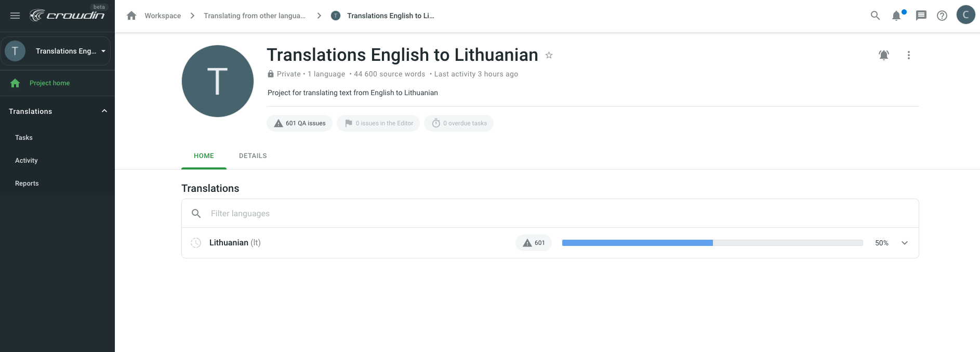Click the 601 warning badge on Lithuanian
The image size is (980, 352).
coord(534,243)
